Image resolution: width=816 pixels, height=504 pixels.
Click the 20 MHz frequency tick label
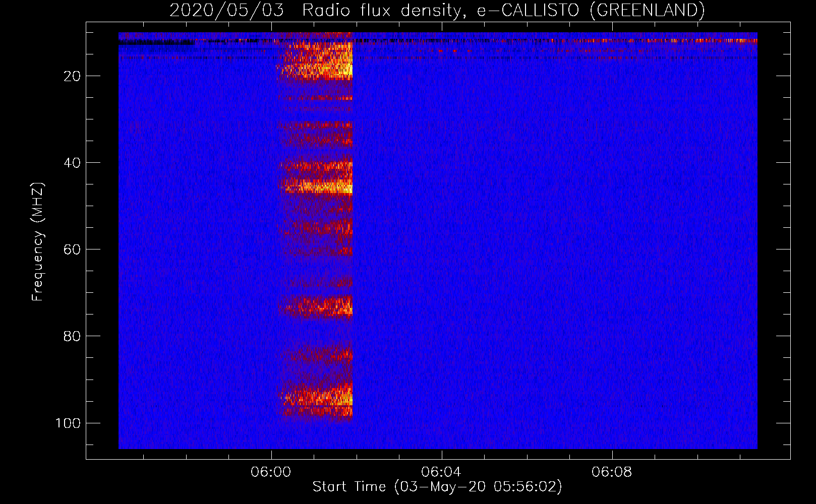pyautogui.click(x=72, y=76)
